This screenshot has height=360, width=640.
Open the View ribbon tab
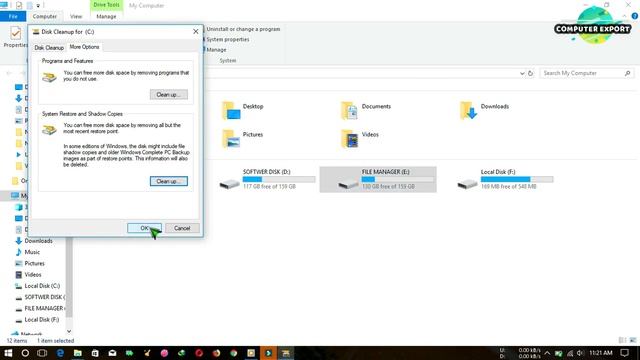click(x=76, y=16)
